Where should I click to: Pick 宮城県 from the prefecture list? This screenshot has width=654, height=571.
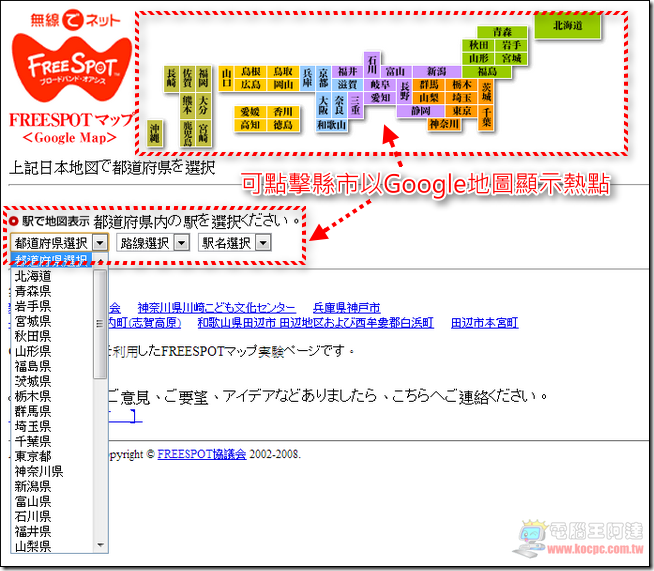53,321
